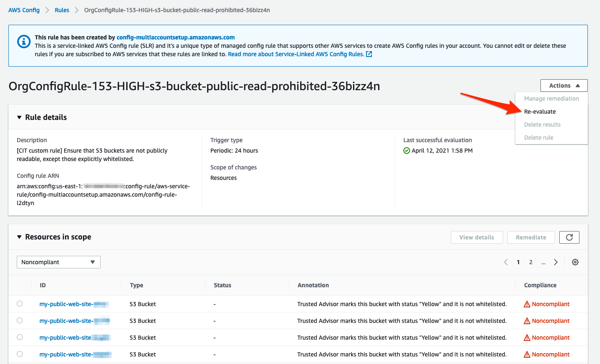Click 'Periodic: 24 hours' trigger value

(234, 151)
